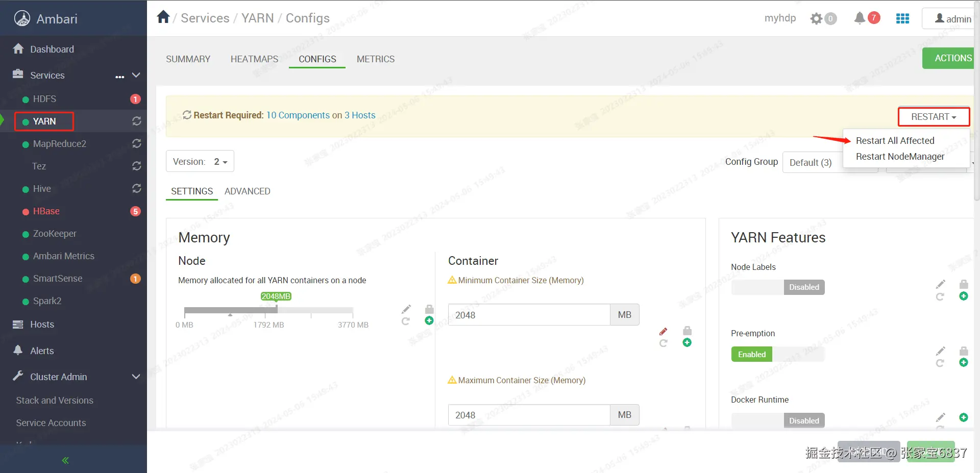Click lock icon for node memory setting

click(429, 309)
